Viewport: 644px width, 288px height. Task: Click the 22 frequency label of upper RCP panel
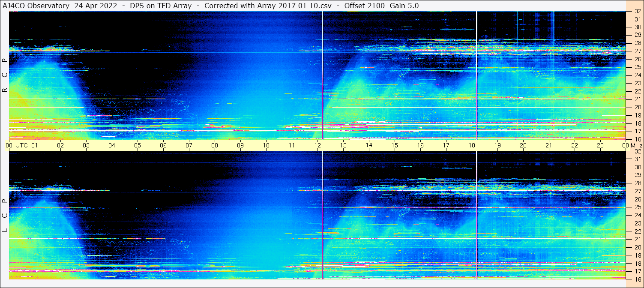click(638, 91)
